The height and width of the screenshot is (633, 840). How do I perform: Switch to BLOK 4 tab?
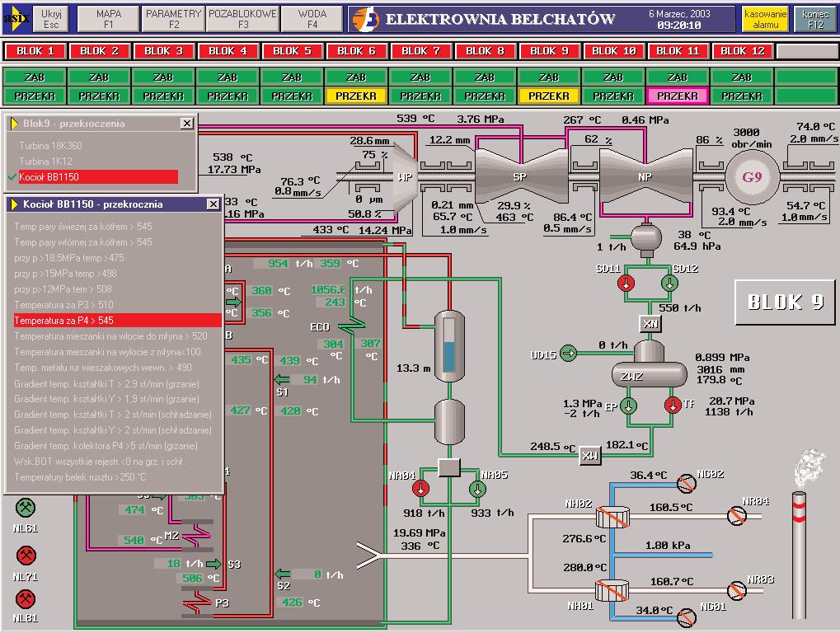coord(228,51)
